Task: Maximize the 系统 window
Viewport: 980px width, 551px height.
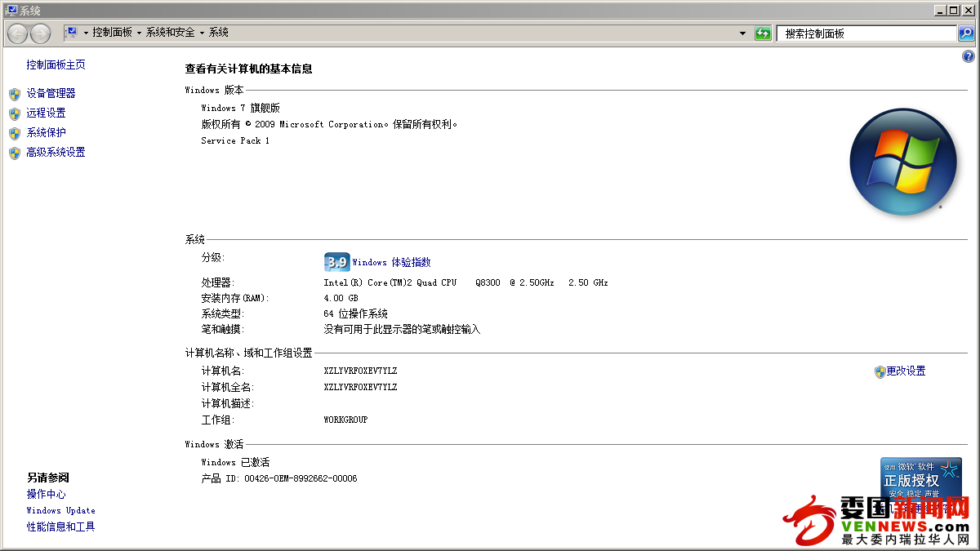Action: coord(953,10)
